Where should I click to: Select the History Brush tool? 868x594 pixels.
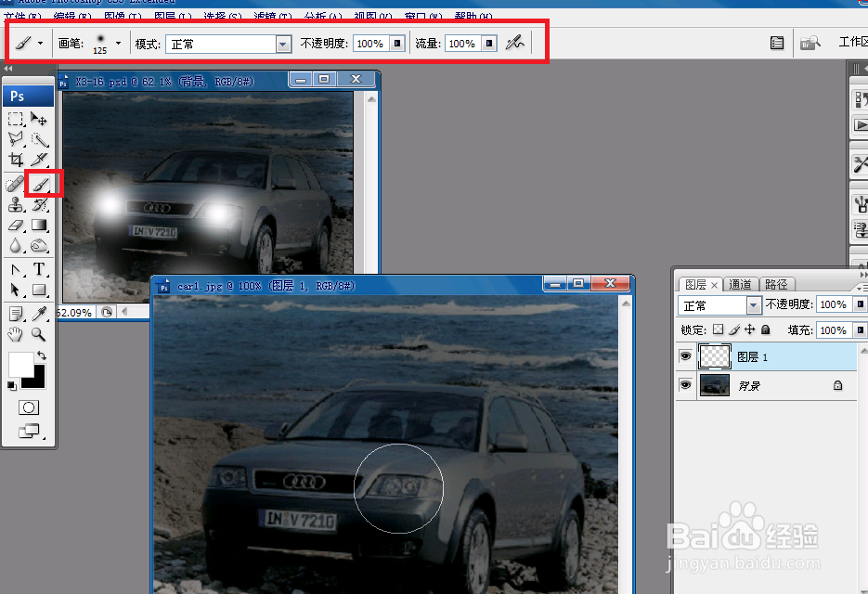tap(39, 205)
